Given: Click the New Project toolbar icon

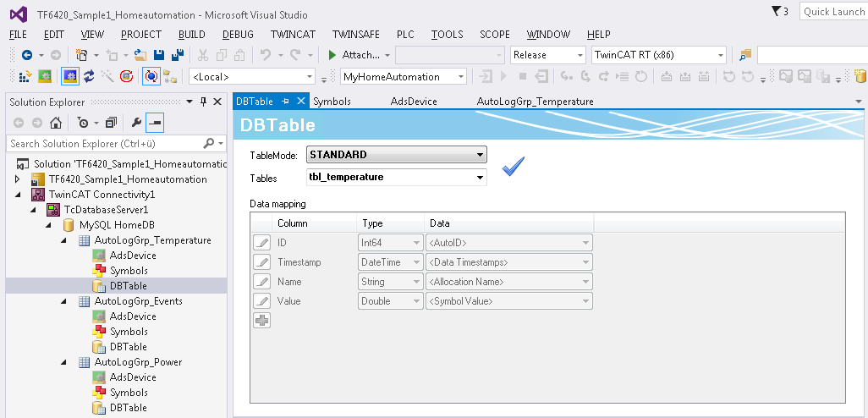Looking at the screenshot, I should 82,55.
